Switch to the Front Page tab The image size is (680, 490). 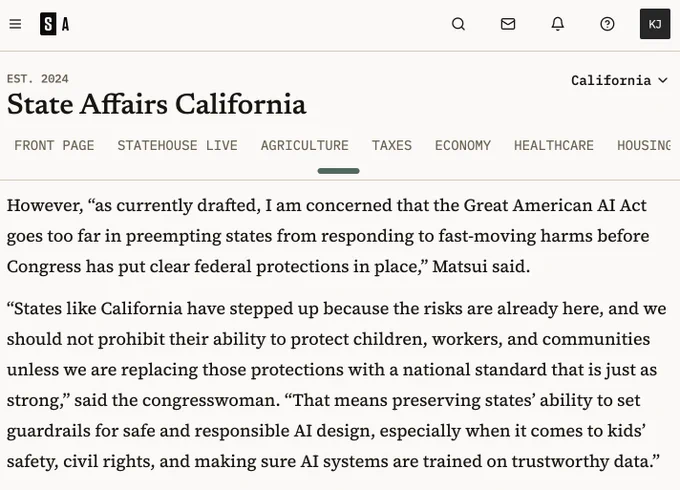coord(54,145)
